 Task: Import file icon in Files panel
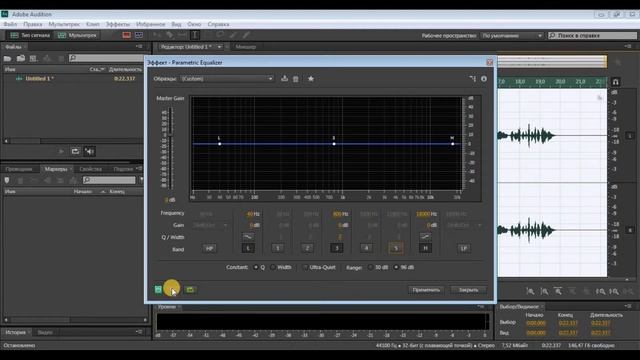21,58
